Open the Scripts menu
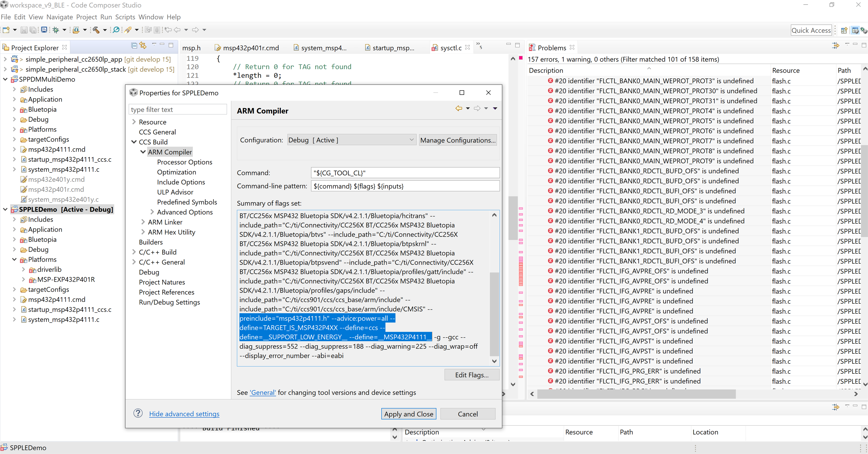This screenshot has height=454, width=868. [x=125, y=17]
